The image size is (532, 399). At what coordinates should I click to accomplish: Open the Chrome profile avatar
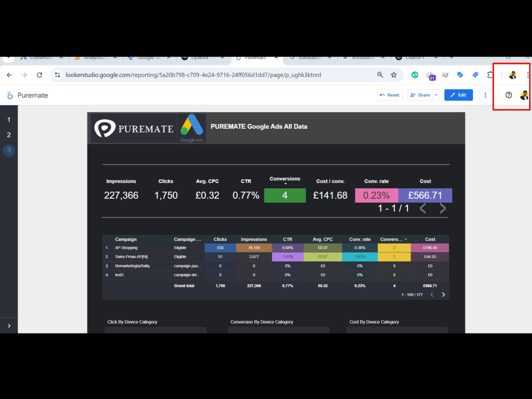[x=512, y=75]
